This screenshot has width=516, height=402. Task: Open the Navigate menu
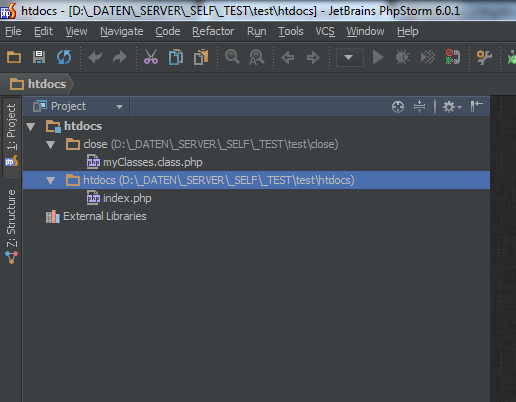pyautogui.click(x=122, y=31)
